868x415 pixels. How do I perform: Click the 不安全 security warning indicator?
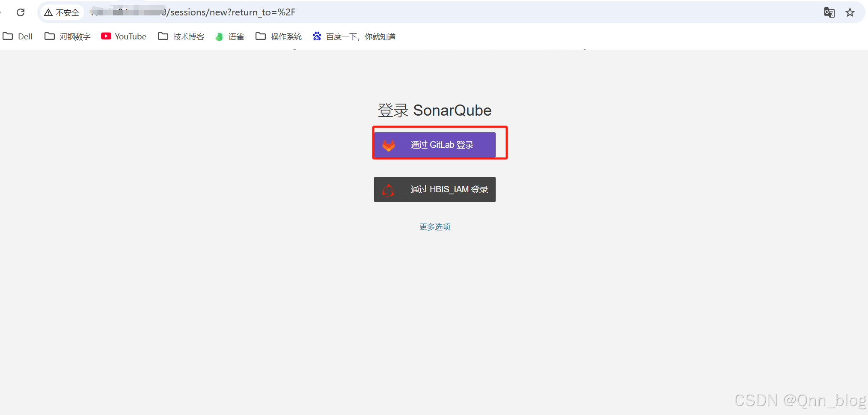coord(61,12)
